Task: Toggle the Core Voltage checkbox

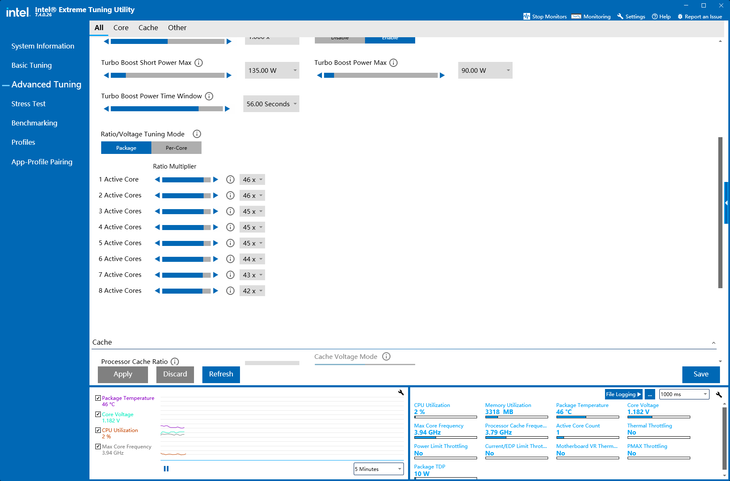Action: [98, 414]
